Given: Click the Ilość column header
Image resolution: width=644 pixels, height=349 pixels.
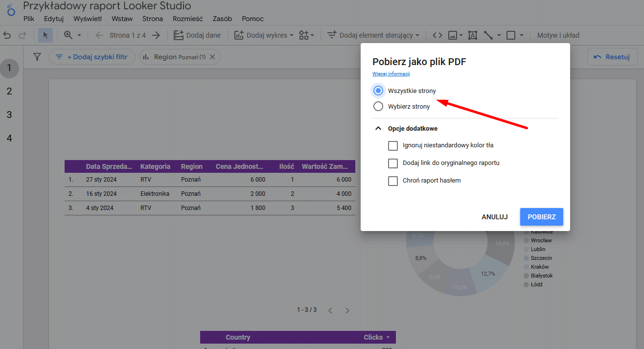Looking at the screenshot, I should click(x=287, y=166).
